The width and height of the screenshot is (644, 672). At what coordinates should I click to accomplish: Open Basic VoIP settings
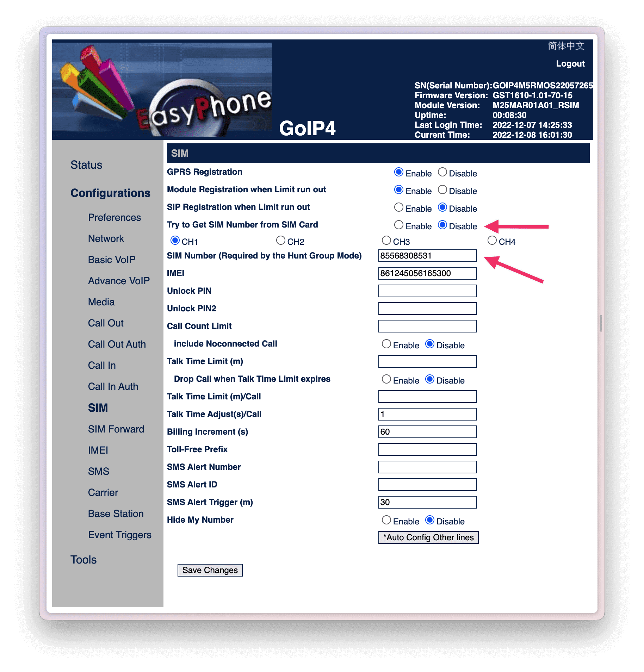point(112,260)
